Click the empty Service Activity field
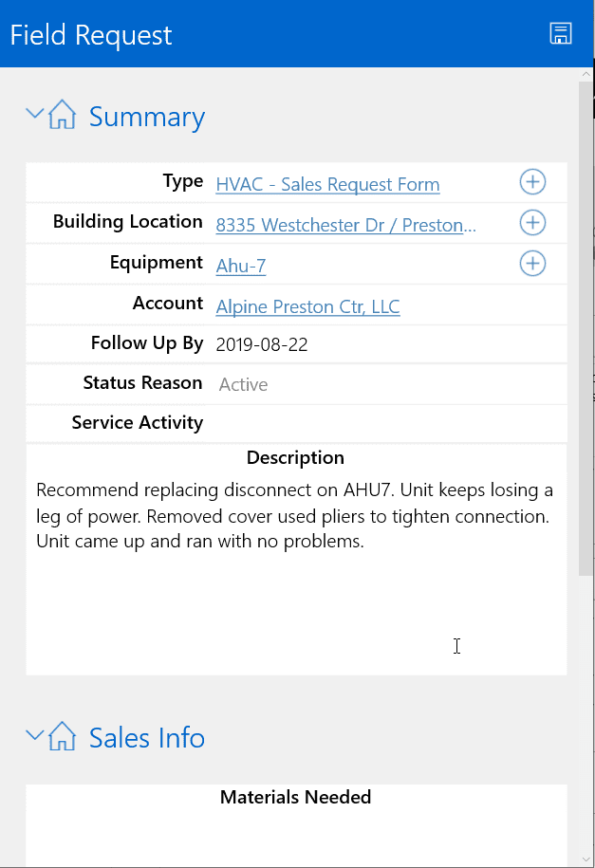 coord(380,423)
